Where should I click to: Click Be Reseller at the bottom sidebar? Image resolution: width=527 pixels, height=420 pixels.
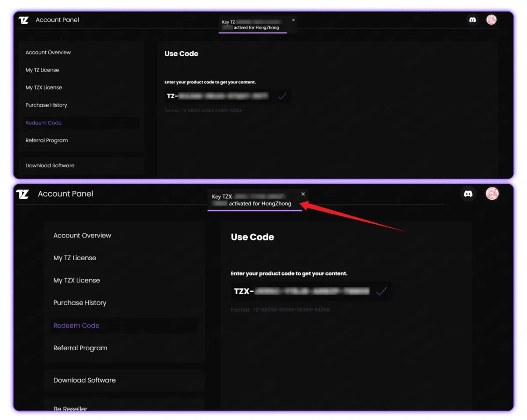[70, 408]
